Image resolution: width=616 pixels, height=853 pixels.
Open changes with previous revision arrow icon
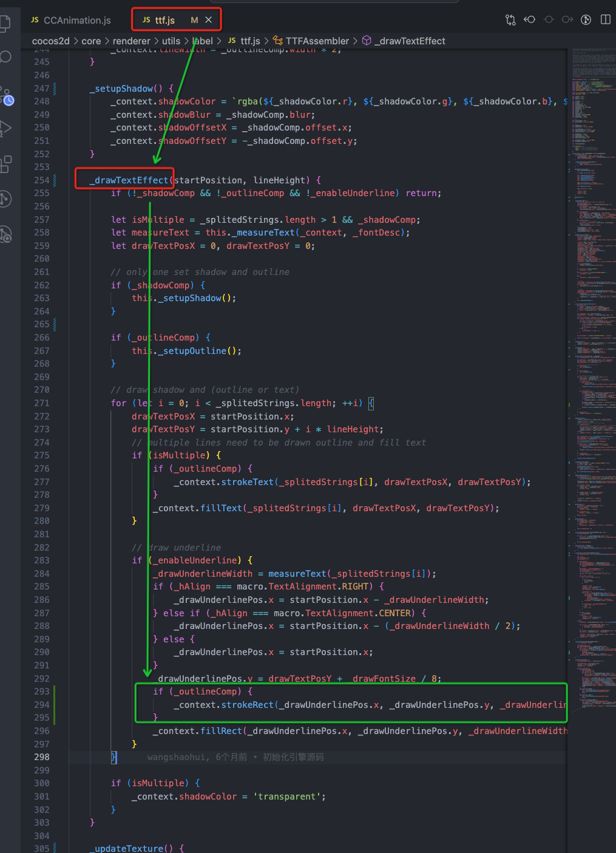[529, 19]
